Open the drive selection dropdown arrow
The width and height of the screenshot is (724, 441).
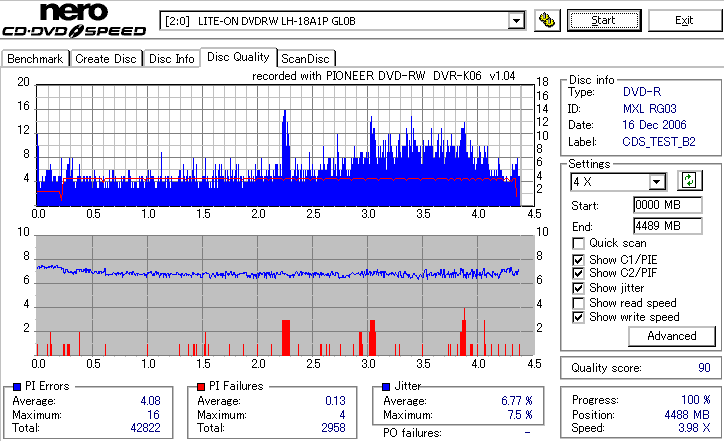point(516,21)
